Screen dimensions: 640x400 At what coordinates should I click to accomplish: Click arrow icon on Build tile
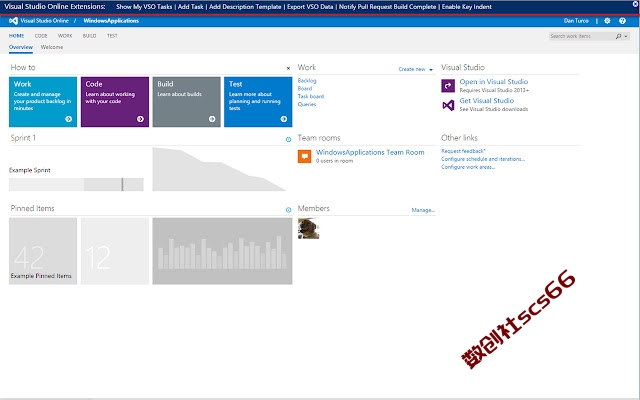click(x=212, y=119)
